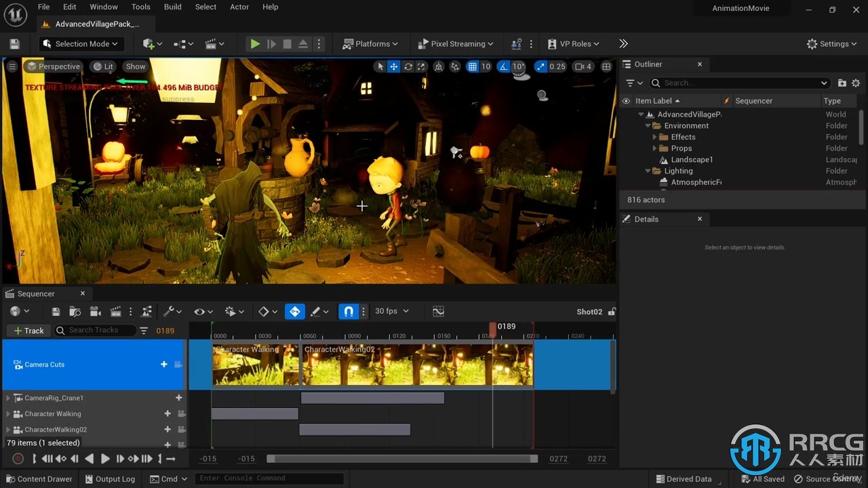Screen dimensions: 868x488
Task: Toggle world or local coordinate system
Action: (439, 66)
